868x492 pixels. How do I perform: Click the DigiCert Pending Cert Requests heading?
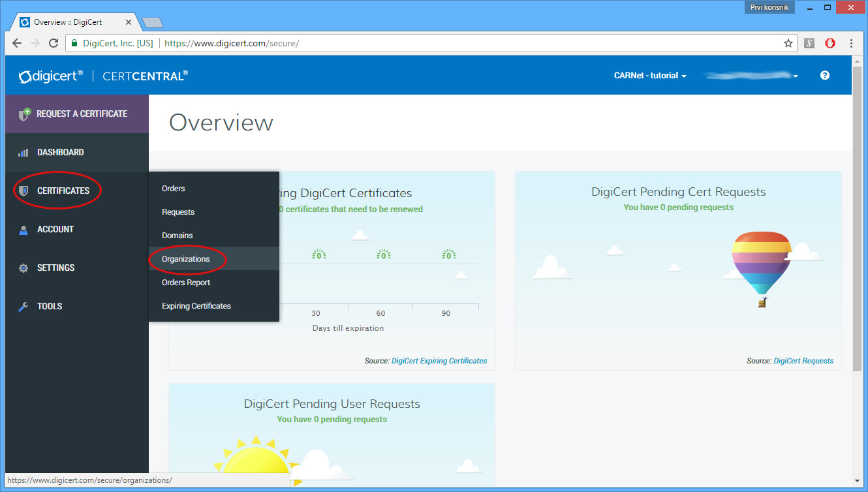click(678, 192)
